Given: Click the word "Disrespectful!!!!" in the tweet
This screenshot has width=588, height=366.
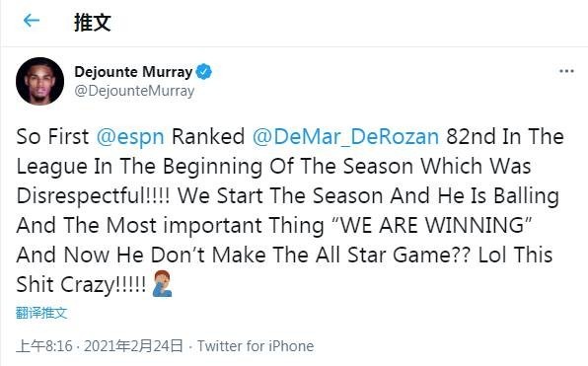Looking at the screenshot, I should click(93, 196).
